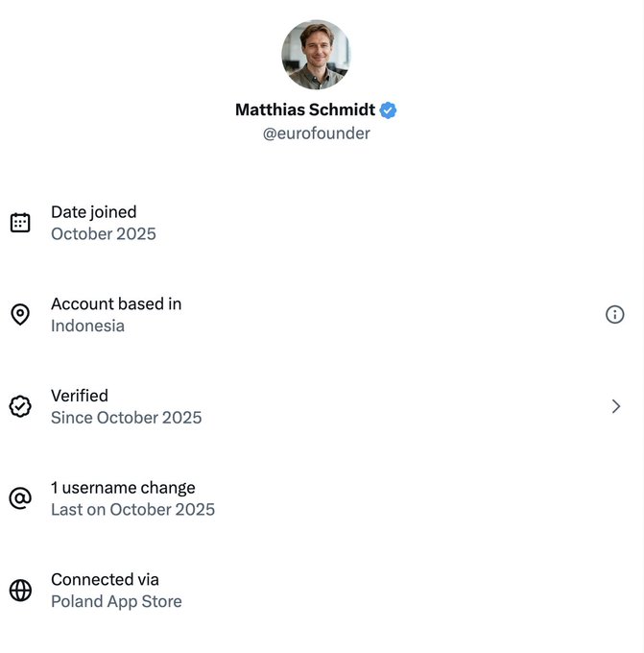Click the @ icon beside username change

coord(20,498)
